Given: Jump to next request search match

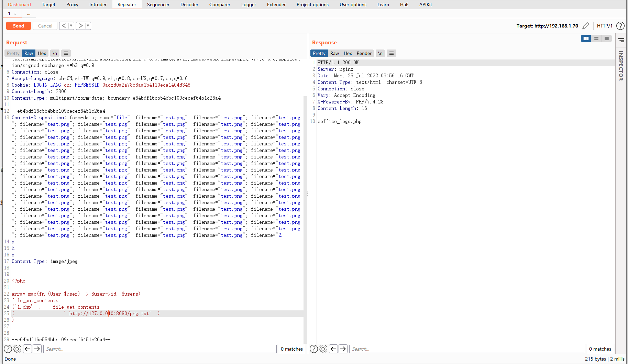Looking at the screenshot, I should point(37,349).
